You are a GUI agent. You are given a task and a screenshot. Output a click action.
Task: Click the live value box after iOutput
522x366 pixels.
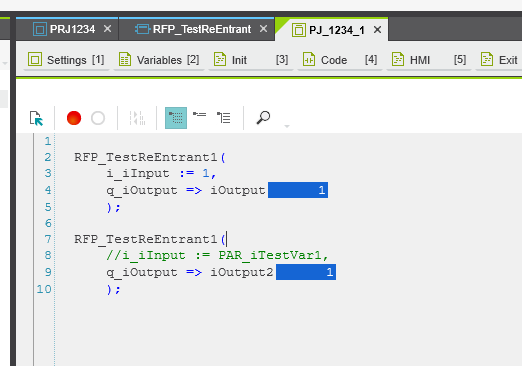[x=298, y=190]
